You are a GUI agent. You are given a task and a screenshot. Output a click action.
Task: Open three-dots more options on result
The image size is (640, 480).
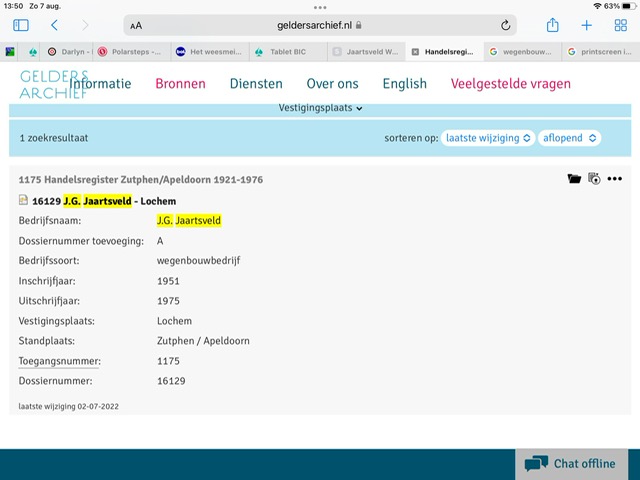(614, 179)
